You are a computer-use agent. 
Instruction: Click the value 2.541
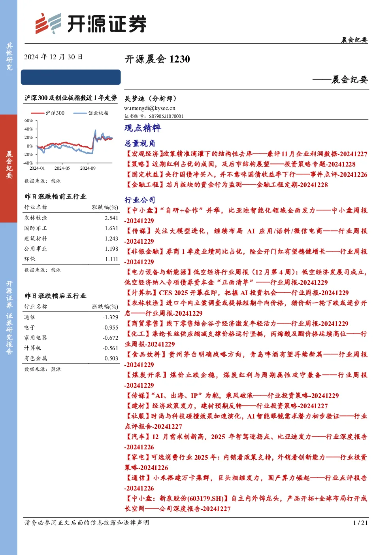coord(111,218)
